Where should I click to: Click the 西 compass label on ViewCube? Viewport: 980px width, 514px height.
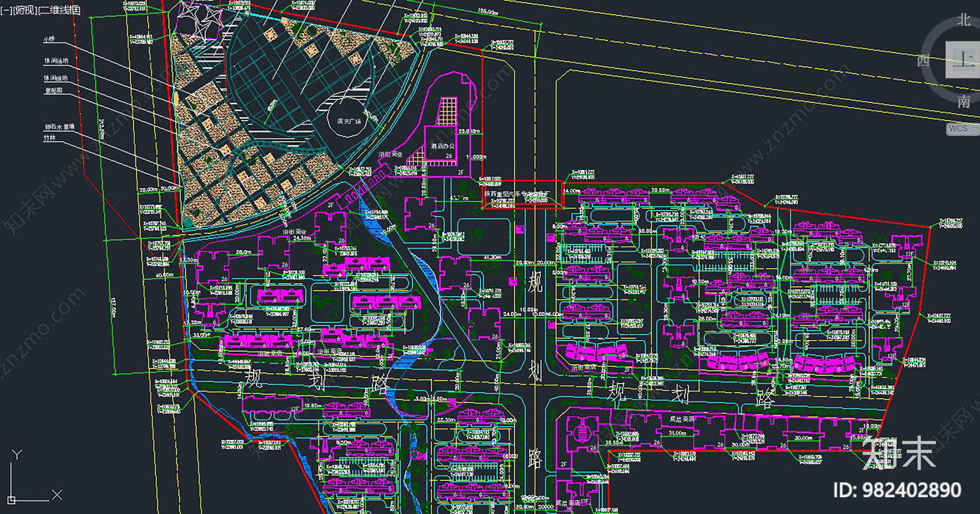point(923,61)
